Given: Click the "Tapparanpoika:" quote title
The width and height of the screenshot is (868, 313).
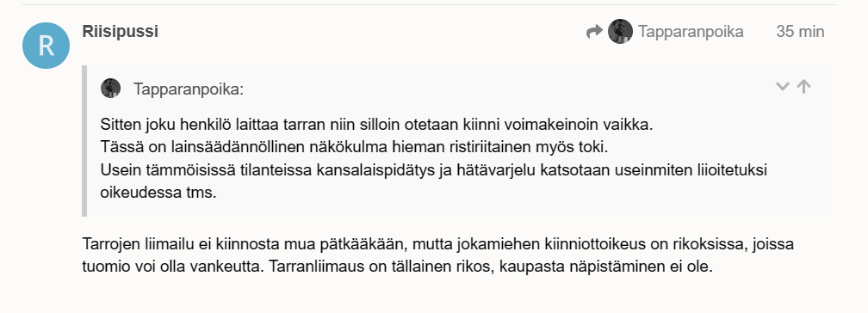Looking at the screenshot, I should click(x=189, y=89).
